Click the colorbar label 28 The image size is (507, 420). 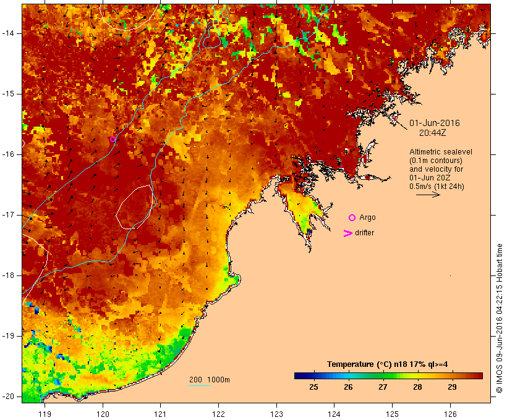pyautogui.click(x=417, y=387)
